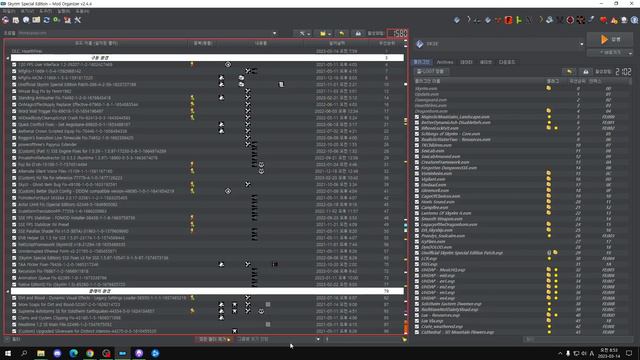
Task: Switch to the Archives tab
Action: [x=445, y=62]
